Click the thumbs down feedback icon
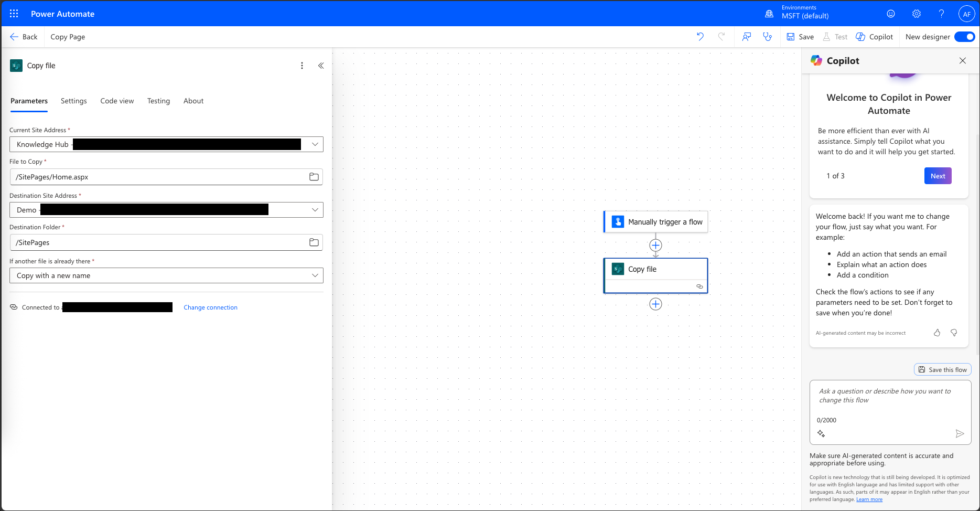Image resolution: width=980 pixels, height=511 pixels. tap(954, 333)
